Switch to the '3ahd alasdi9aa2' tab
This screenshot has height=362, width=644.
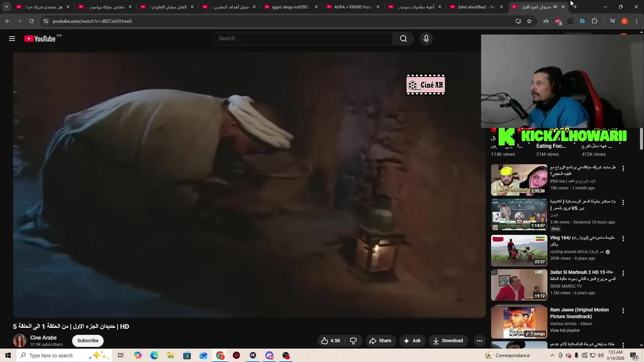(476, 7)
